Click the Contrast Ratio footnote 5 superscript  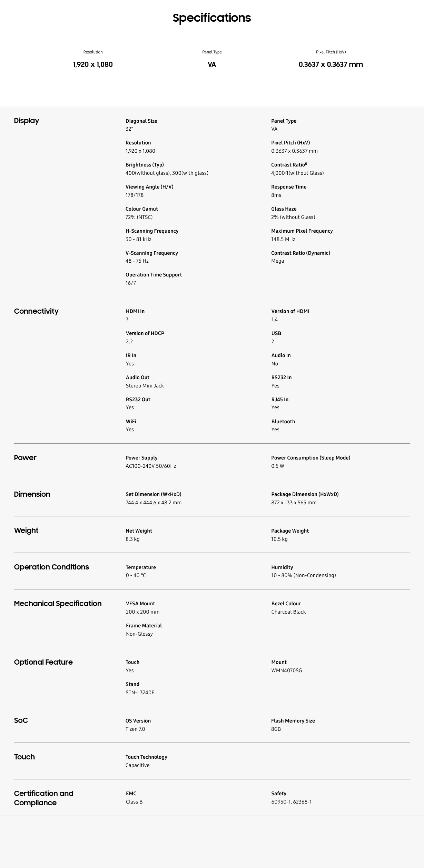click(x=306, y=164)
